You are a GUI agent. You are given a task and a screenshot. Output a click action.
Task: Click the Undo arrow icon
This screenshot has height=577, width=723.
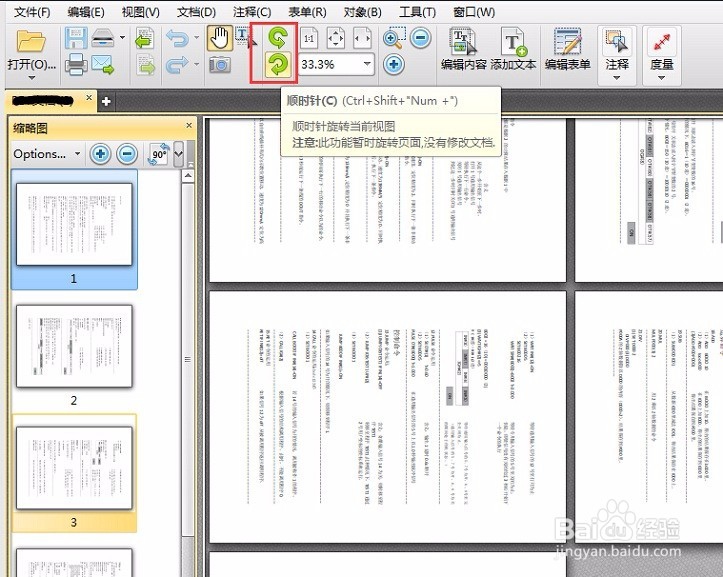(177, 38)
